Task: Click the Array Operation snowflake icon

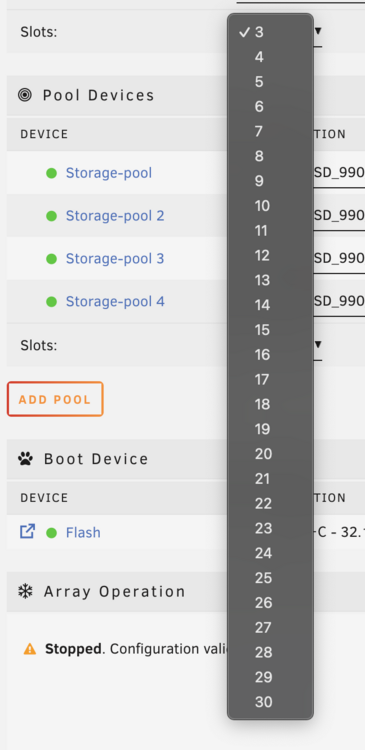Action: (25, 592)
